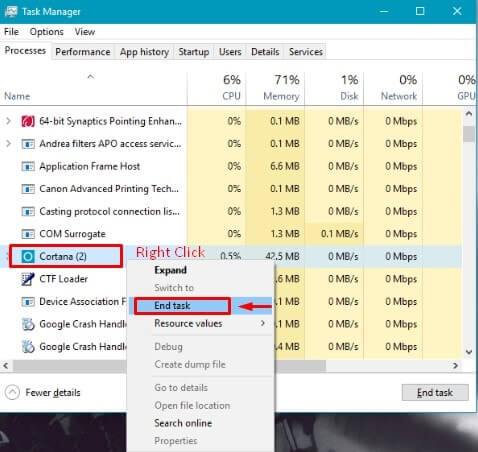Click the CTF Loader pen icon
The image size is (478, 452).
point(28,279)
